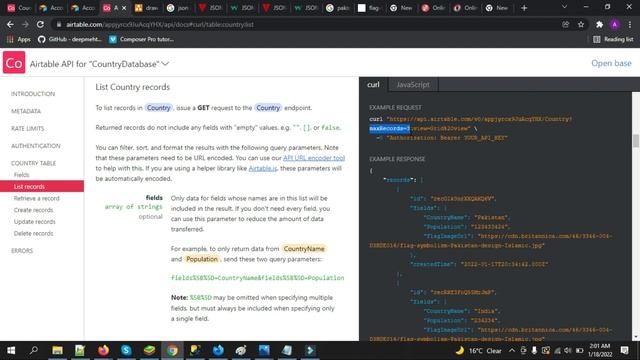Image resolution: width=640 pixels, height=360 pixels.
Task: Share this page from address bar
Action: click(x=565, y=24)
